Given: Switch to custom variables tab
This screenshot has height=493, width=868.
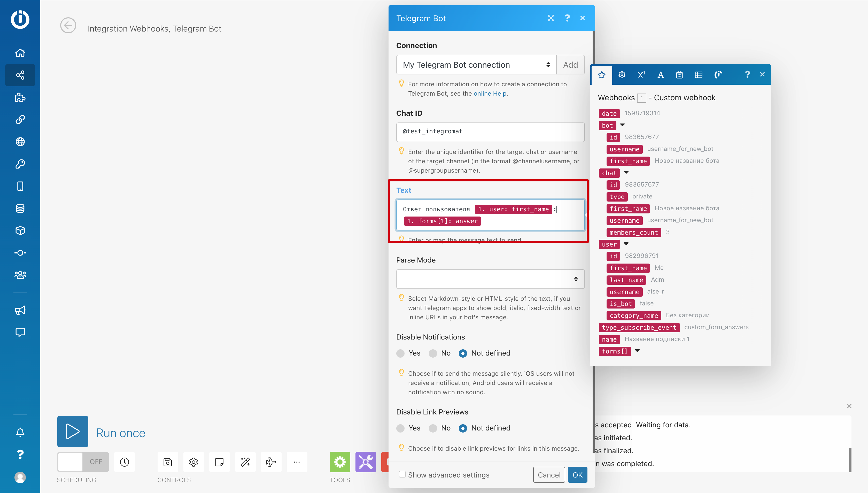Looking at the screenshot, I should [x=718, y=75].
